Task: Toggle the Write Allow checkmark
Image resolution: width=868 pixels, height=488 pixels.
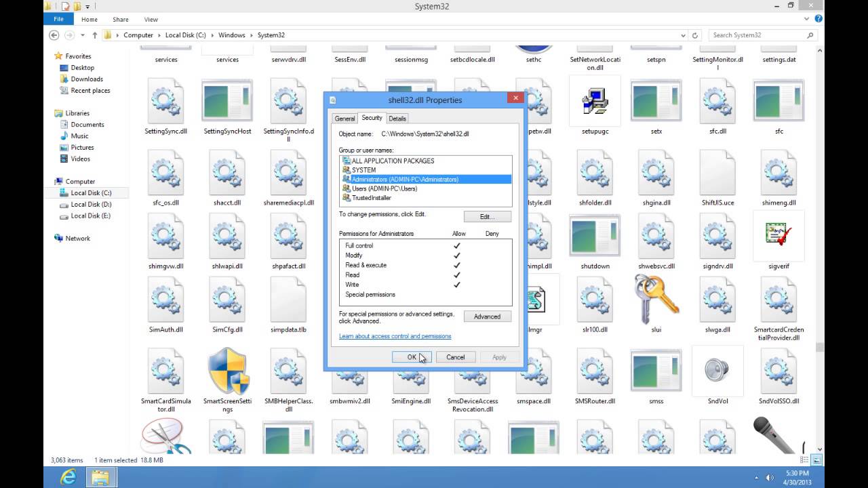Action: pos(458,285)
